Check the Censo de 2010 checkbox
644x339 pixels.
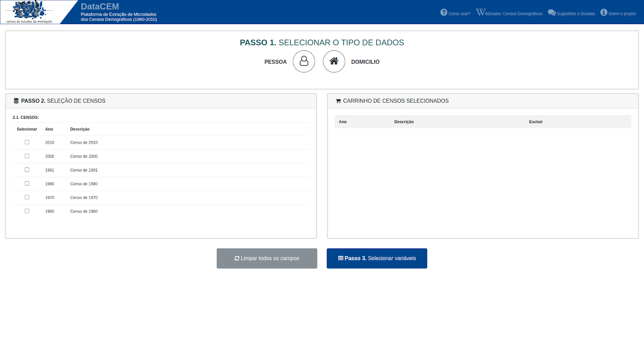27,142
